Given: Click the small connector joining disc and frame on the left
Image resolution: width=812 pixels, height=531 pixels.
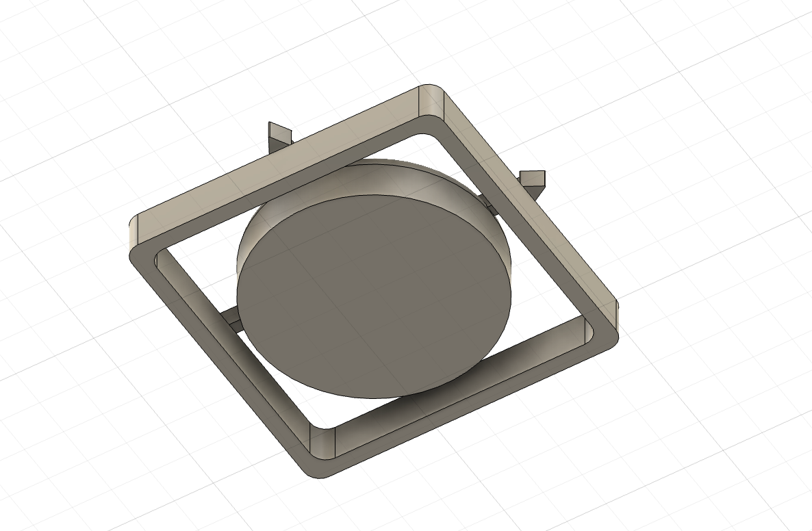Looking at the screenshot, I should tap(232, 320).
